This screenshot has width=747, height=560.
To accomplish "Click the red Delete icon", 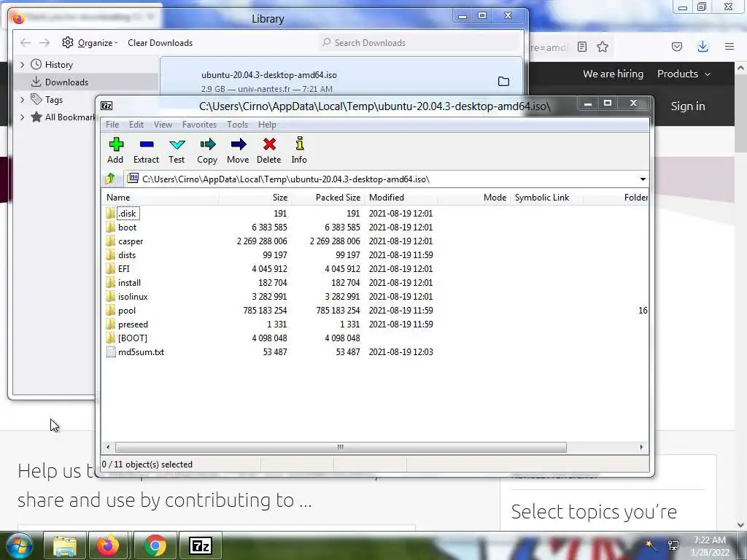I will [x=269, y=150].
